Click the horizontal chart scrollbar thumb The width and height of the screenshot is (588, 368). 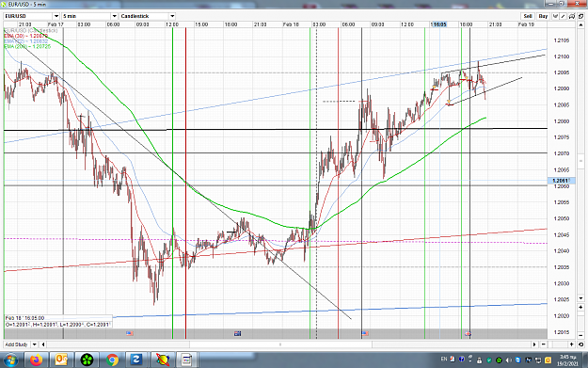pos(280,344)
